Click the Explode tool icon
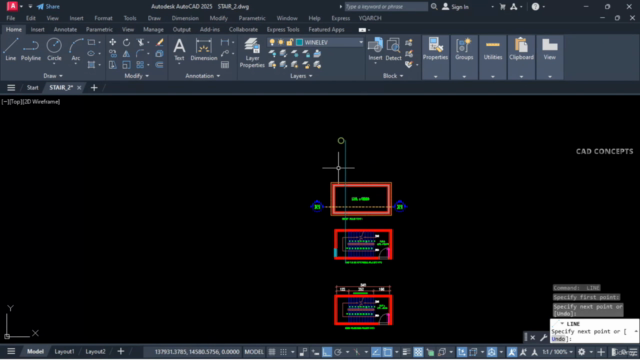The image size is (640, 360). (160, 53)
